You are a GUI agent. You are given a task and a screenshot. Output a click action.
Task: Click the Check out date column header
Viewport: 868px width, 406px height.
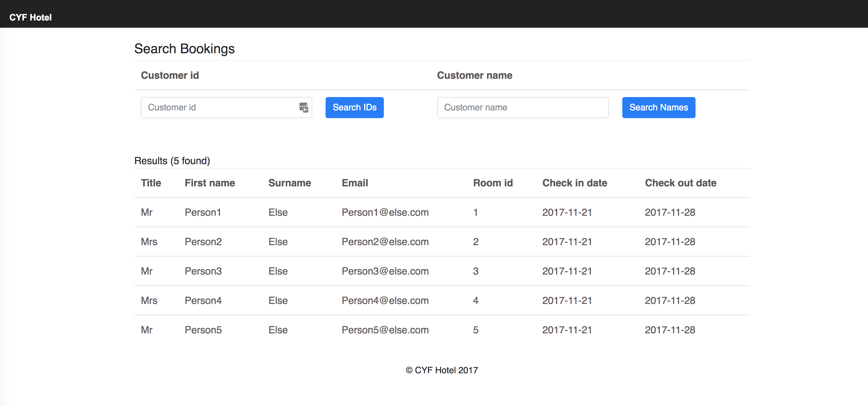680,183
